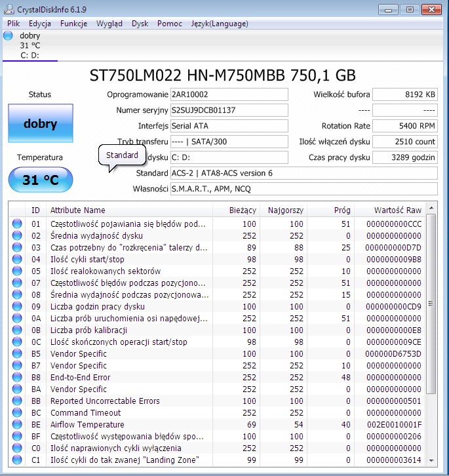Click the status orb for attribute B5
The width and height of the screenshot is (449, 476).
[x=17, y=353]
